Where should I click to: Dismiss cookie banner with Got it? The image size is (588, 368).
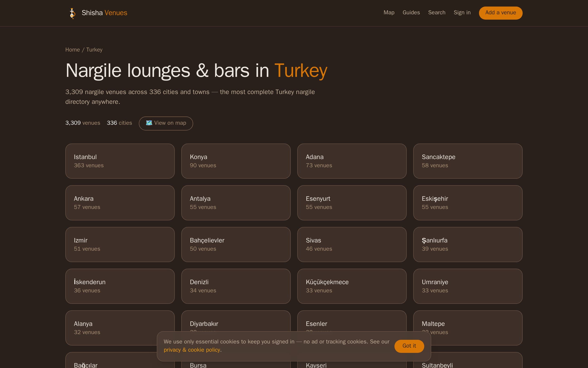409,346
